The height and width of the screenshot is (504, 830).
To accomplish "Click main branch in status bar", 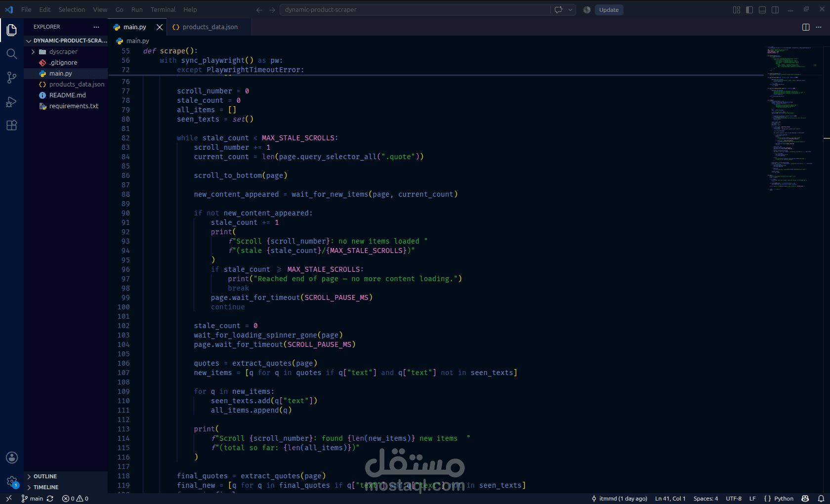I will point(32,499).
